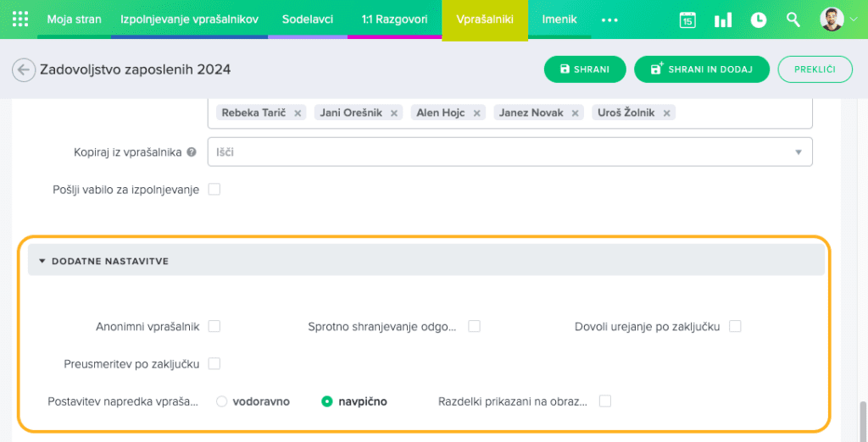Open 1:1 Razgovori tab
Image resolution: width=868 pixels, height=442 pixels.
pos(395,19)
